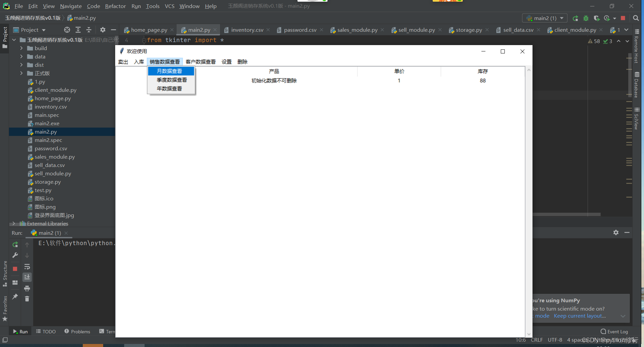Open the Problems tool window

77,332
